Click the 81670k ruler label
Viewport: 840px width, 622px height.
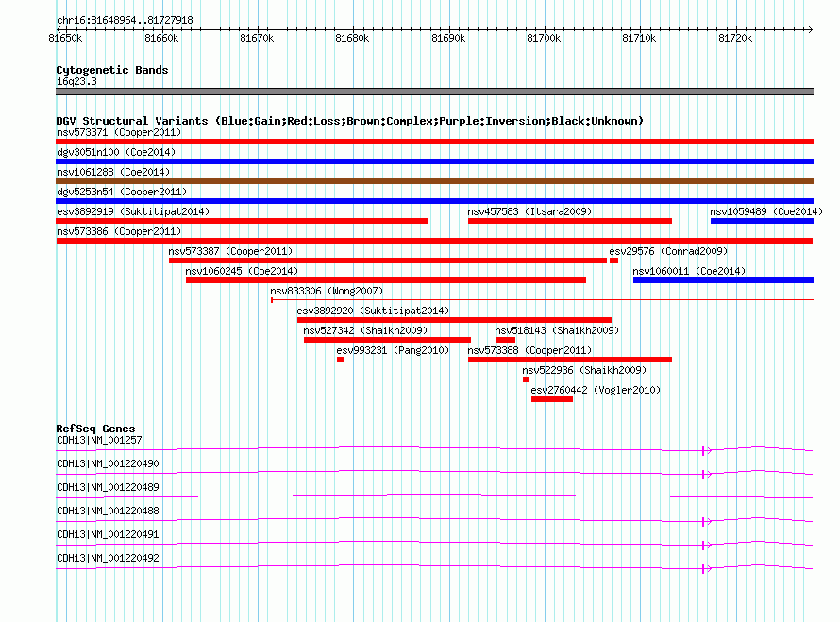(257, 38)
